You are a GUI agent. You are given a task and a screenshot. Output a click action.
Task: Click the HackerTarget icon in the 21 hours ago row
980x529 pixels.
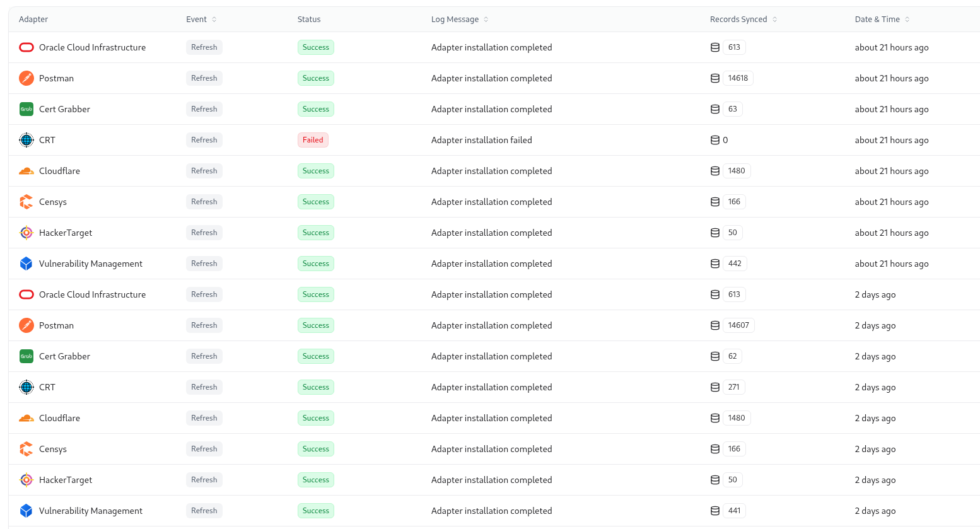click(x=26, y=233)
